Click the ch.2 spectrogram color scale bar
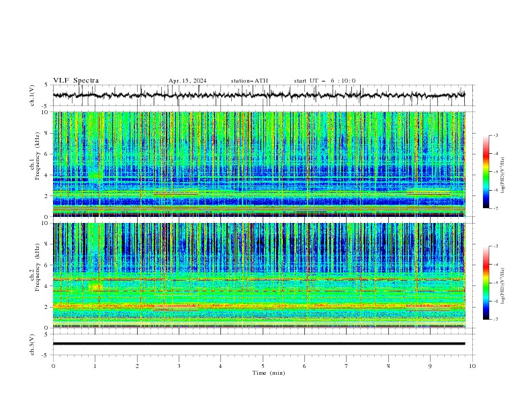This screenshot has height=411, width=532. [486, 283]
